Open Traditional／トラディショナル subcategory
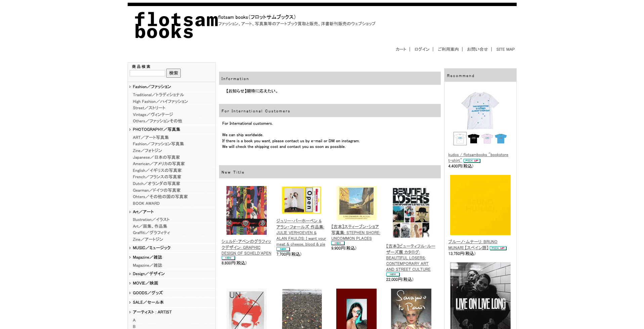The height and width of the screenshot is (329, 644). 158,95
